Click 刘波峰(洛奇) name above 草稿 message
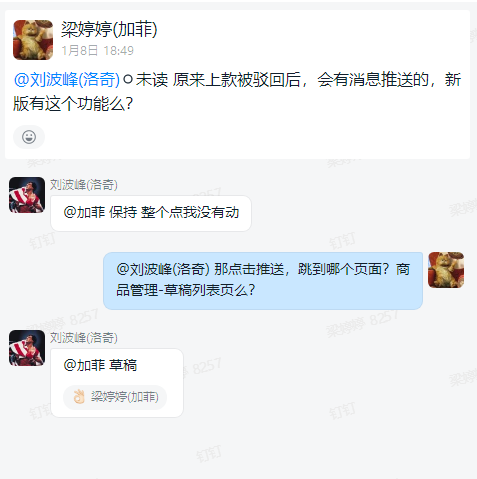 (84, 337)
